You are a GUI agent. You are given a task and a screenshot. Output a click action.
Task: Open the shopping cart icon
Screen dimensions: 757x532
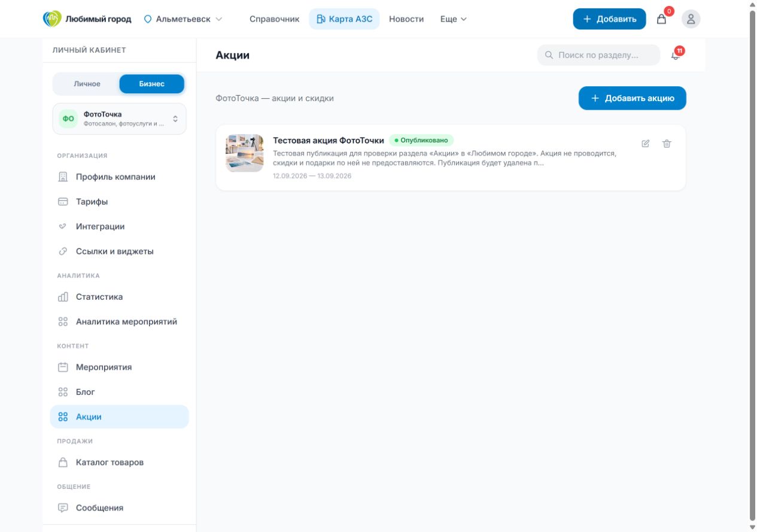661,19
